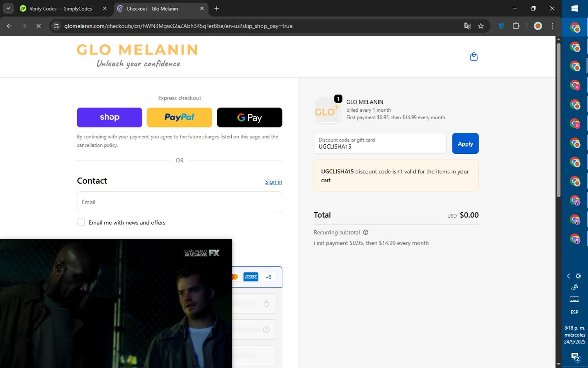Open Recurring subtotal help icon

[x=365, y=232]
